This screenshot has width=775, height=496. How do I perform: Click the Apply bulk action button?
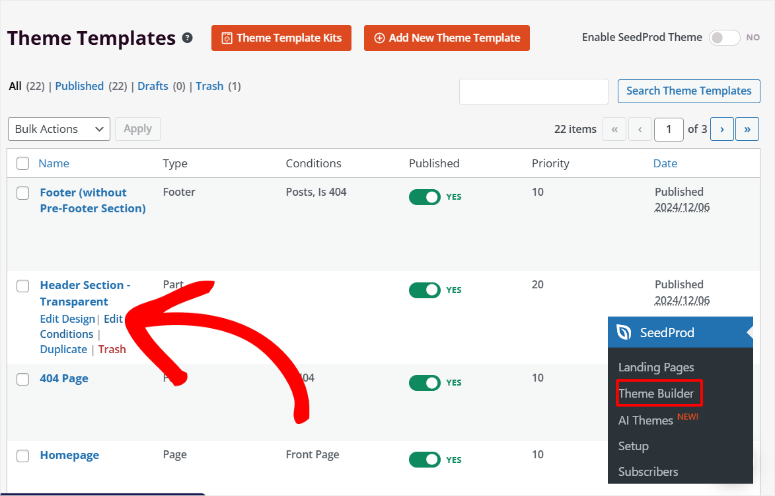click(x=138, y=129)
